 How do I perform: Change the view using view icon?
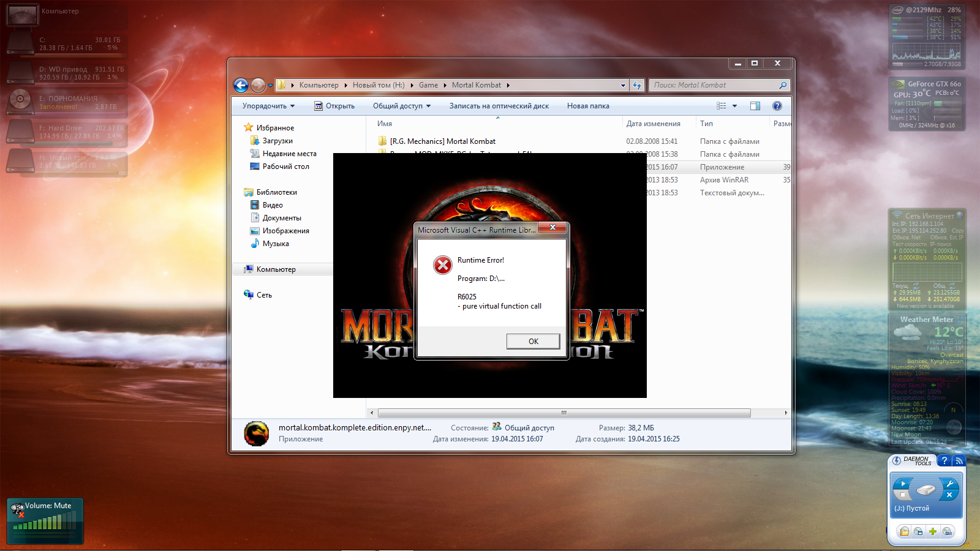722,106
